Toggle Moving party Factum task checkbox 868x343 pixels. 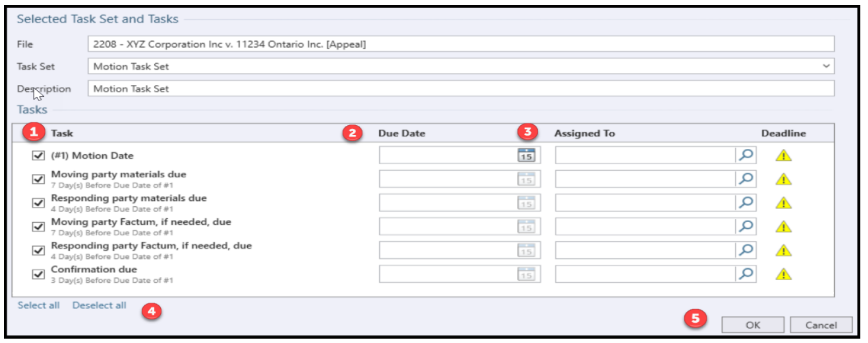pos(38,226)
